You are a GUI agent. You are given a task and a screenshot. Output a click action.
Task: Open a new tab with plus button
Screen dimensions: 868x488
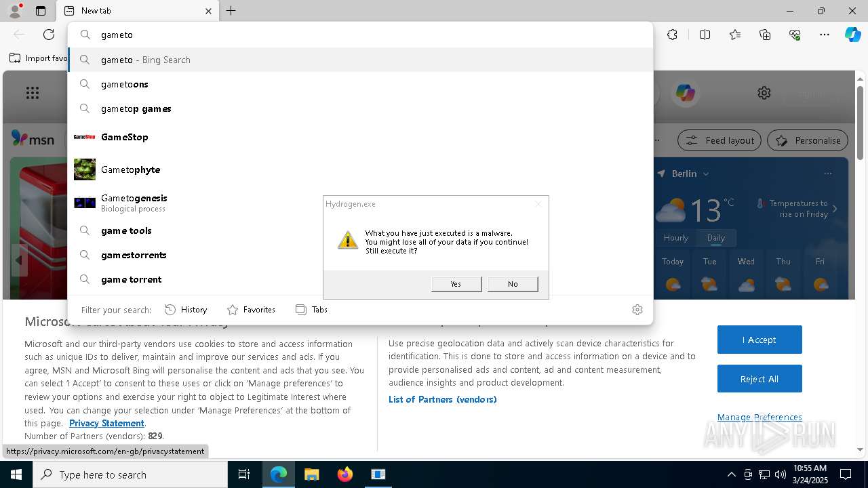[231, 11]
